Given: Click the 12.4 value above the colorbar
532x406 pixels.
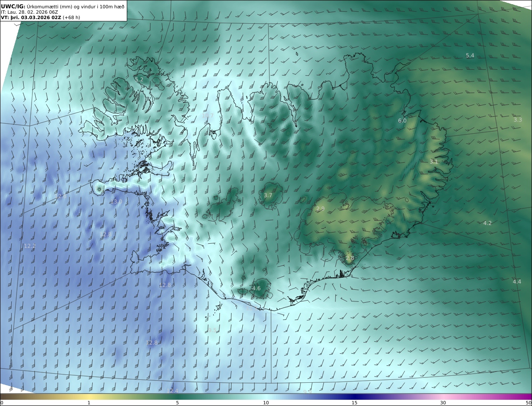Looking at the screenshot, I should tap(172, 391).
